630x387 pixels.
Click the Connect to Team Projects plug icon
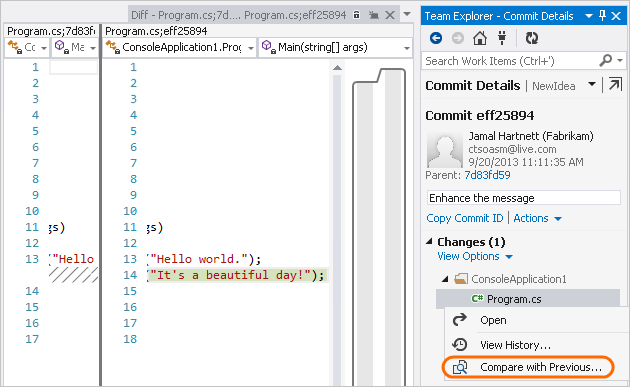pos(502,38)
